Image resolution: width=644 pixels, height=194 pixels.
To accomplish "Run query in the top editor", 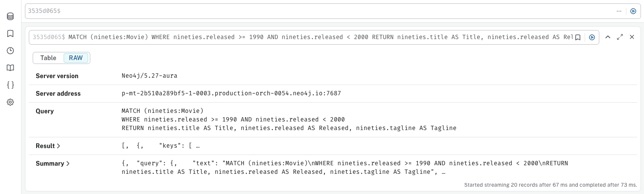I will click(633, 11).
